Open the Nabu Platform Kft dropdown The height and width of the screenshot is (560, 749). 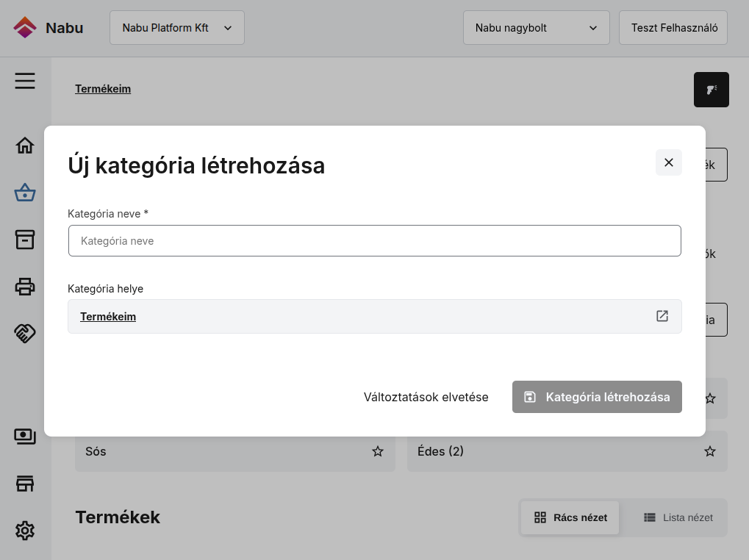(177, 28)
